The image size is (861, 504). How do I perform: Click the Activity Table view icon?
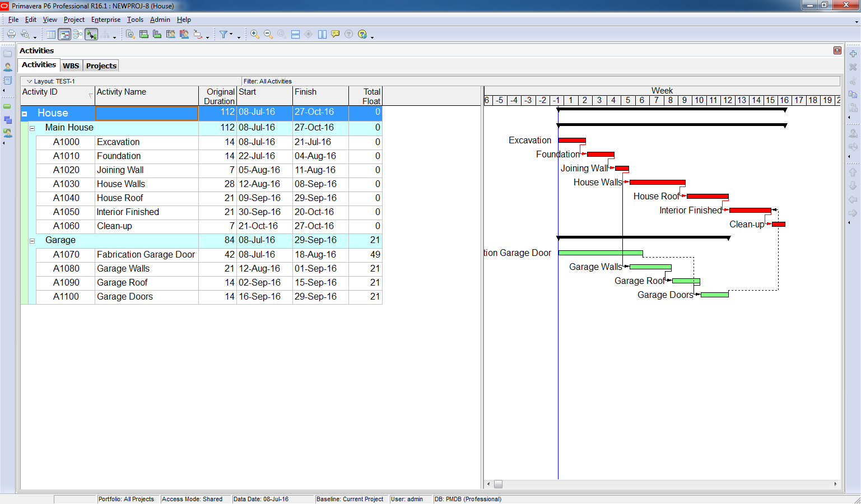point(51,34)
